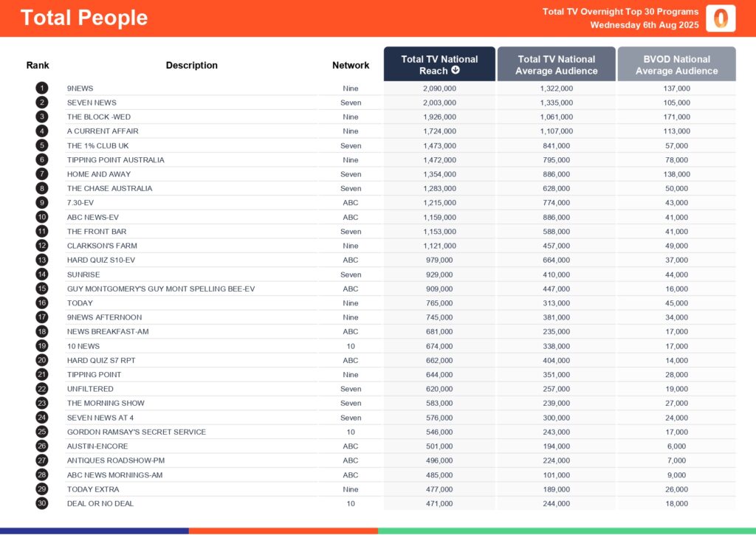Click GORDON RAMSAY'S SECRET SERVICE entry
The width and height of the screenshot is (756, 535).
(136, 432)
